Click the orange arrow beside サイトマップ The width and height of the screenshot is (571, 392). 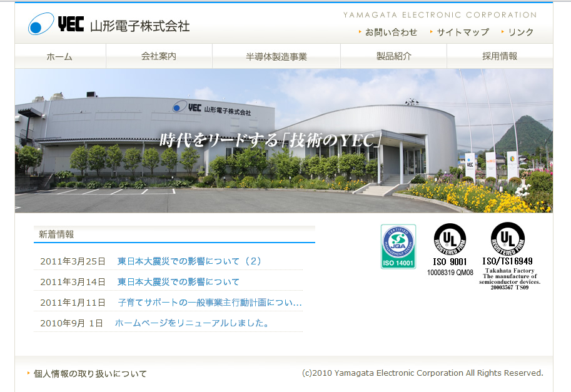(432, 32)
